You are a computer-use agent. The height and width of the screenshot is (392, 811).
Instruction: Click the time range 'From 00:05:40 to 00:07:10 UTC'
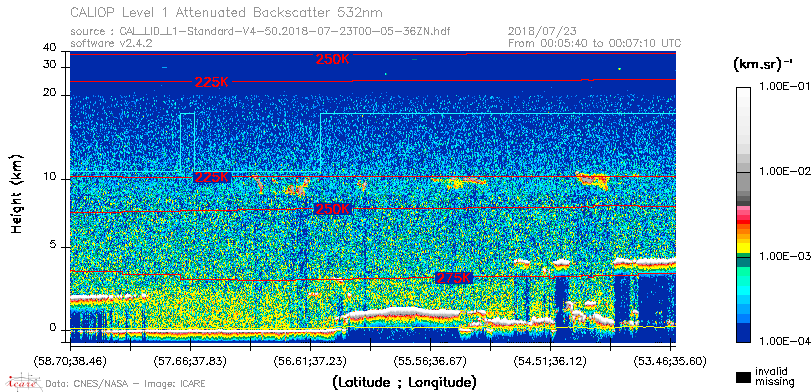click(x=594, y=43)
